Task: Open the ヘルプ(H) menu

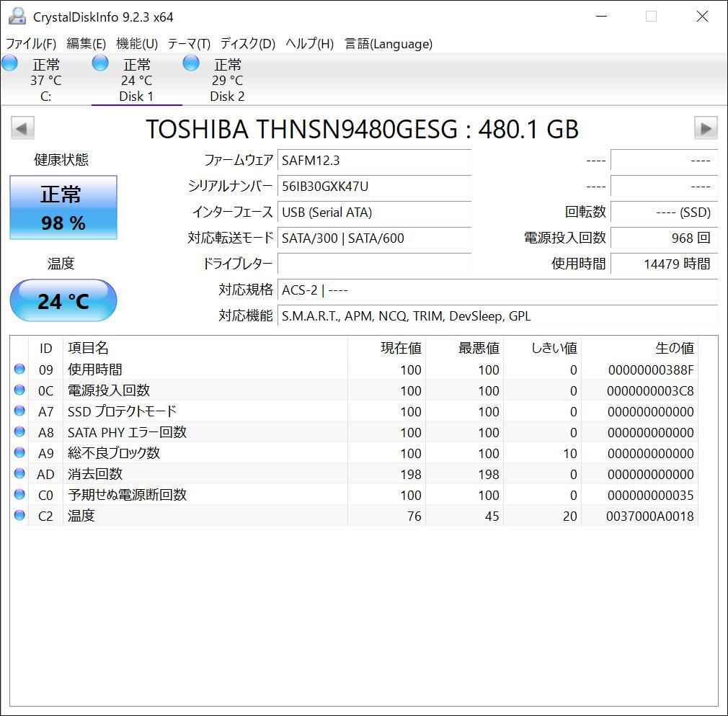Action: coord(310,44)
